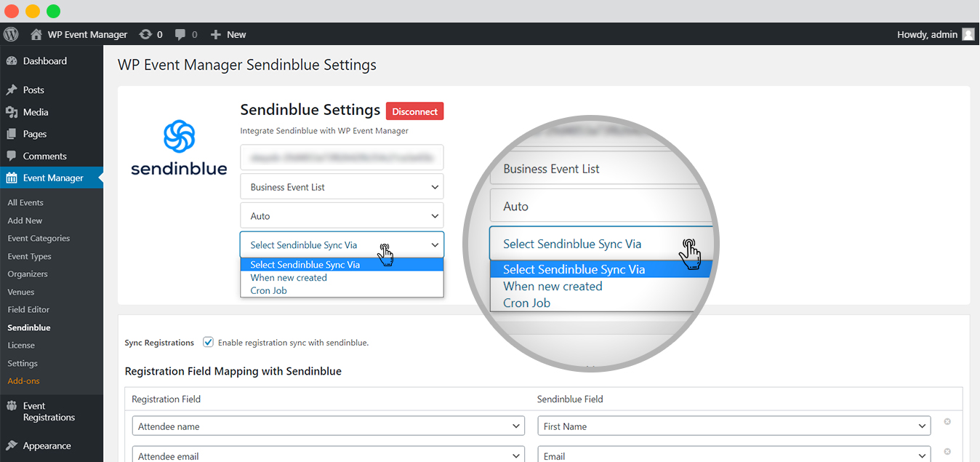Open the Event Manager menu
Screen dimensions: 980x462
pos(52,178)
